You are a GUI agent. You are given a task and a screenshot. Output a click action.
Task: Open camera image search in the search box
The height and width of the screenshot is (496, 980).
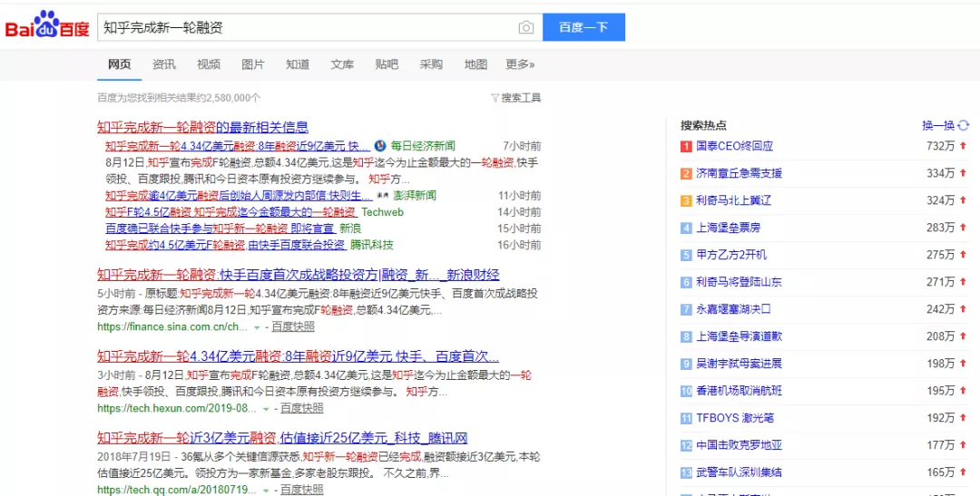pos(526,27)
